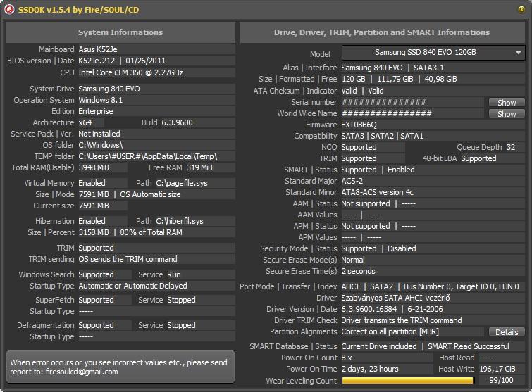Click the firesoulcd@gmail.com report notice
This screenshot has height=392, width=532.
pos(120,367)
